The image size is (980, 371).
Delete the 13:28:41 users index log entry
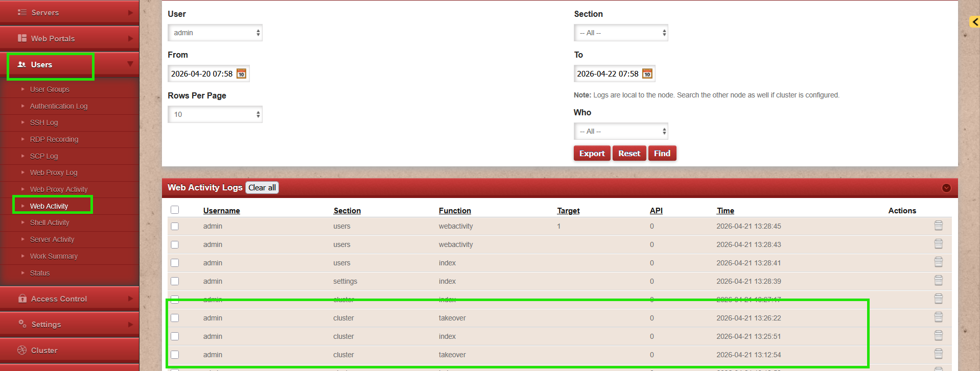tap(938, 262)
